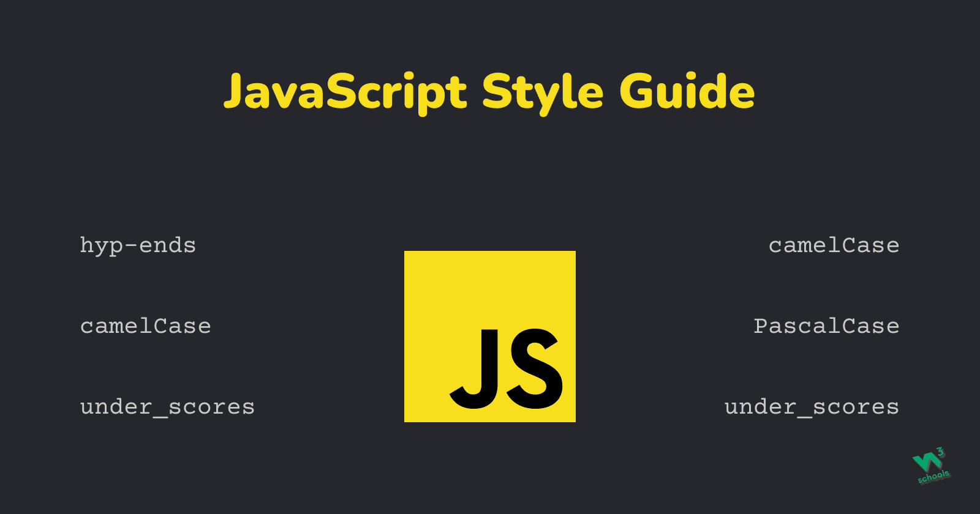
Task: Click the 'hyp-ends' label
Action: click(x=138, y=245)
